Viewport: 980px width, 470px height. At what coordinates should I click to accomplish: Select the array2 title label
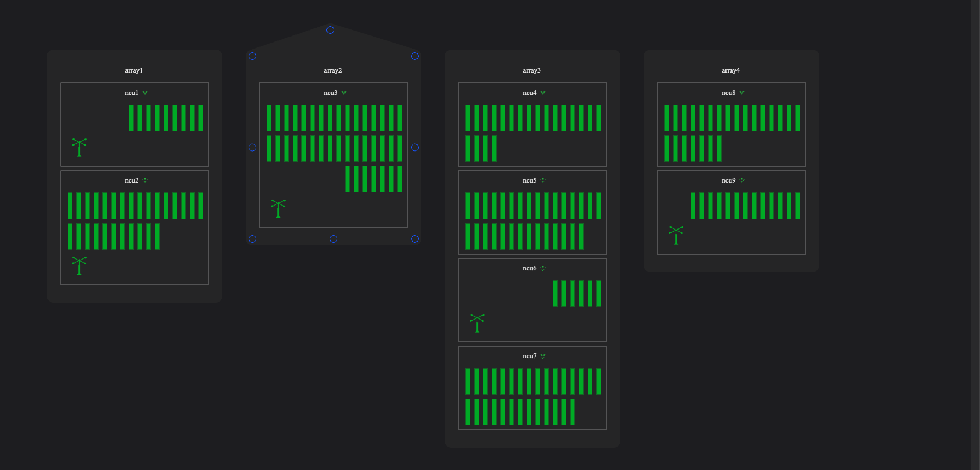pyautogui.click(x=333, y=70)
